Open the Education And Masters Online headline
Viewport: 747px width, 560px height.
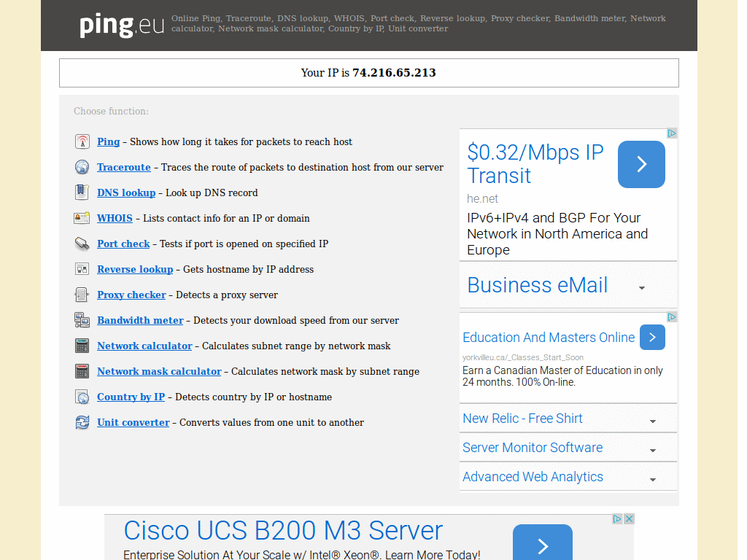tap(549, 338)
